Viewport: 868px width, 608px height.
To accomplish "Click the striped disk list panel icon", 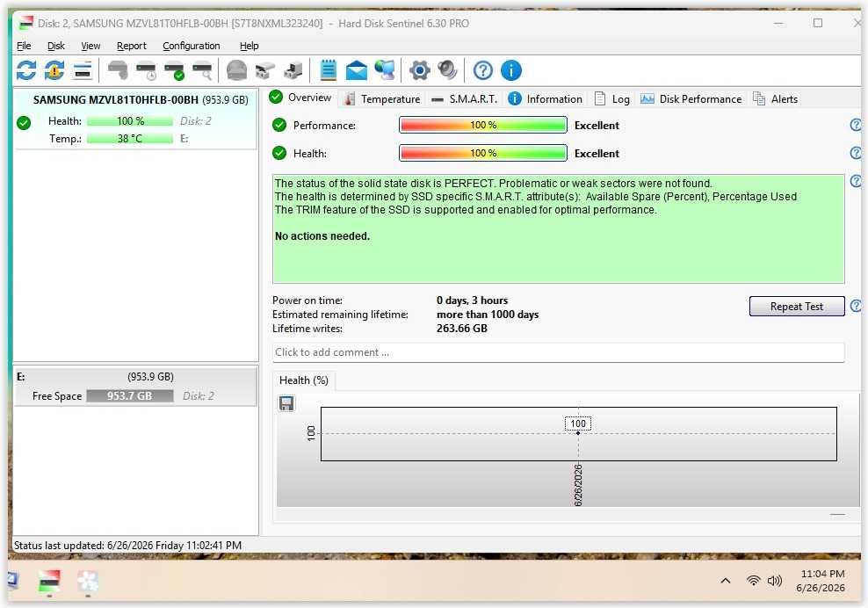I will 83,70.
